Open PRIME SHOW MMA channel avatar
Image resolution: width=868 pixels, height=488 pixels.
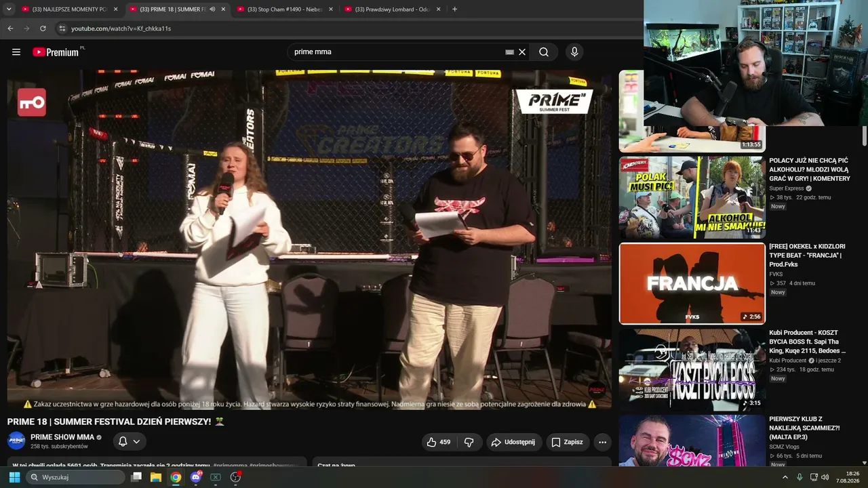coord(16,441)
